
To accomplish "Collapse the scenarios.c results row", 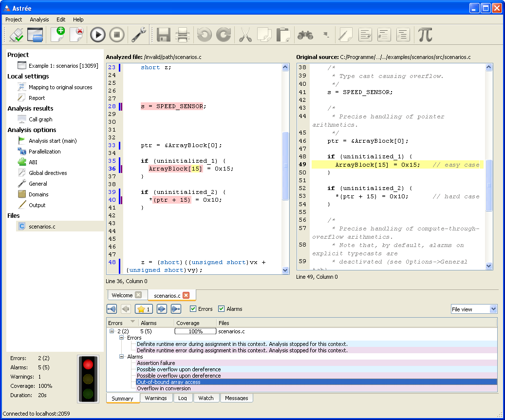I will pyautogui.click(x=112, y=331).
